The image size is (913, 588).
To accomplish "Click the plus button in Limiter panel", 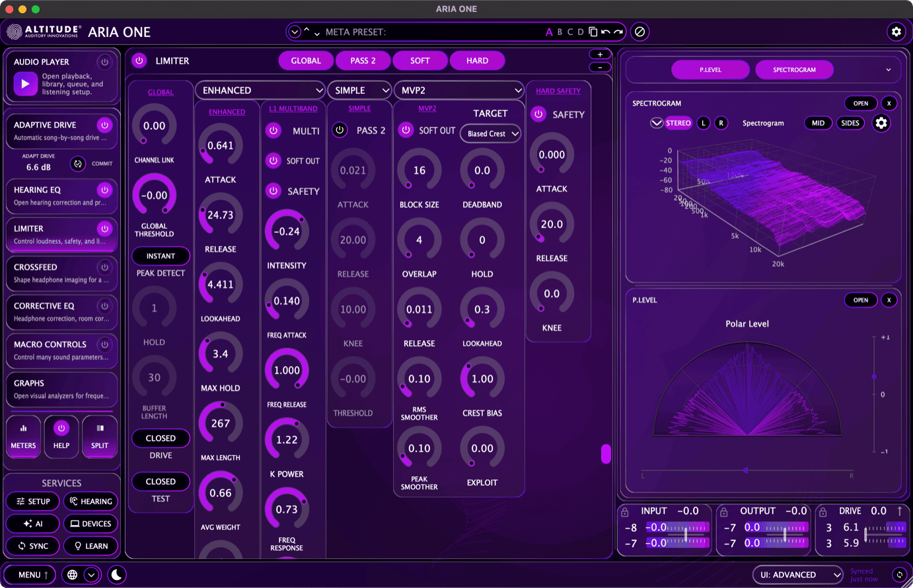I will coord(600,54).
